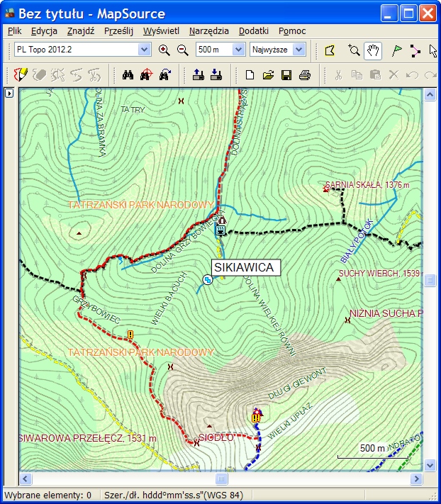Open the Prześlij menu
Viewport: 441px width, 504px height.
tap(118, 31)
